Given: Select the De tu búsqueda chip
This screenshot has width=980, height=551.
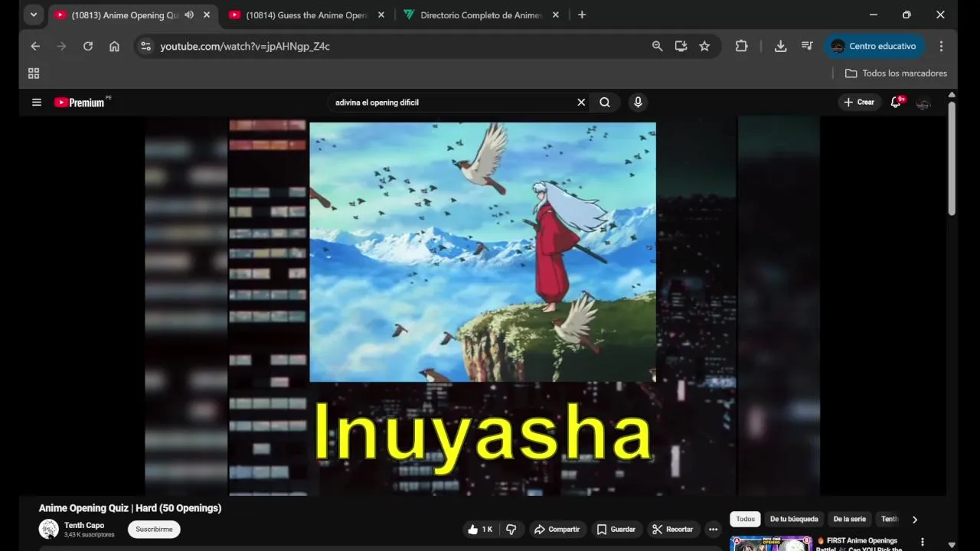Looking at the screenshot, I should [x=794, y=519].
